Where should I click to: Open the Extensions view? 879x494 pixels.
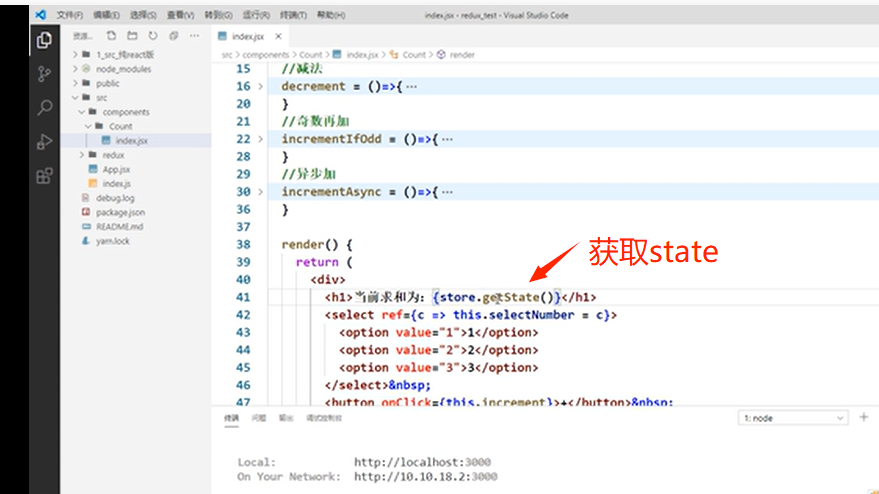pyautogui.click(x=44, y=176)
